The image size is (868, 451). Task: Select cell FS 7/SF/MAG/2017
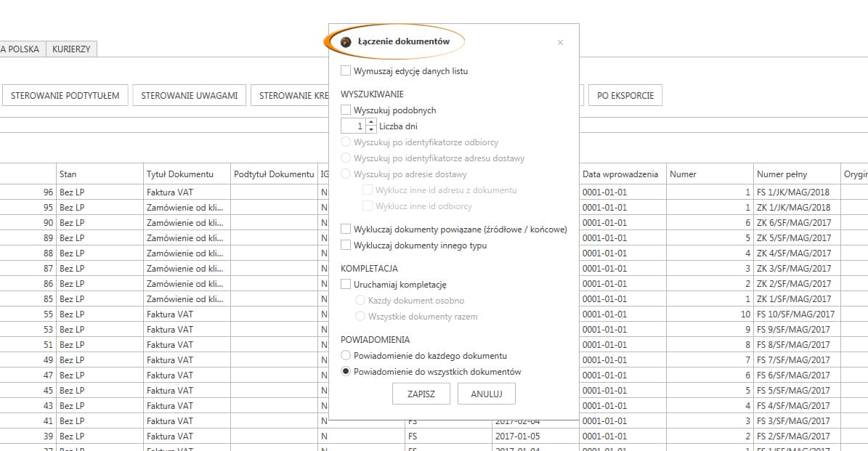click(x=797, y=359)
